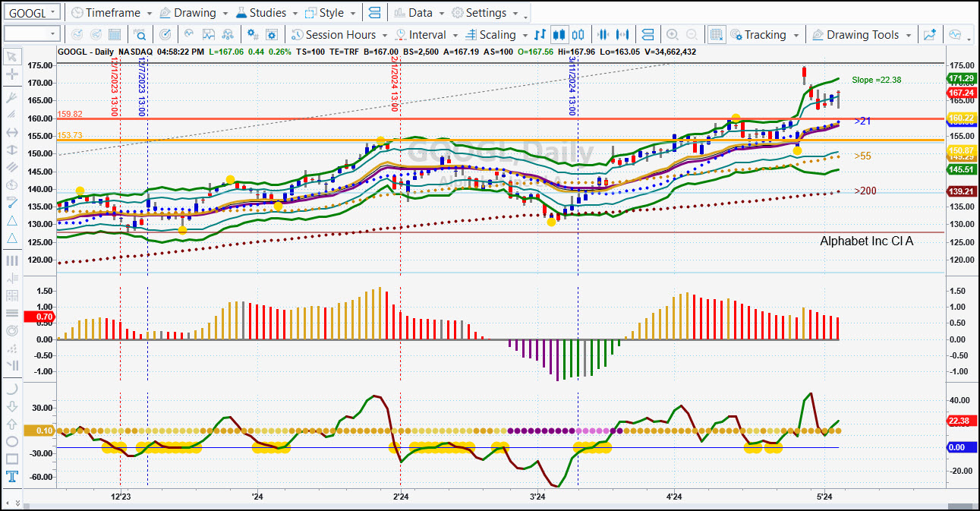Image resolution: width=980 pixels, height=511 pixels.
Task: Click the Alphabet Inc Cl A label
Action: [x=866, y=241]
